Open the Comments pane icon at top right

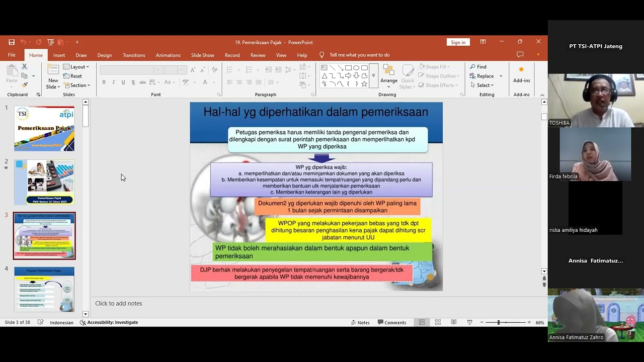(520, 55)
